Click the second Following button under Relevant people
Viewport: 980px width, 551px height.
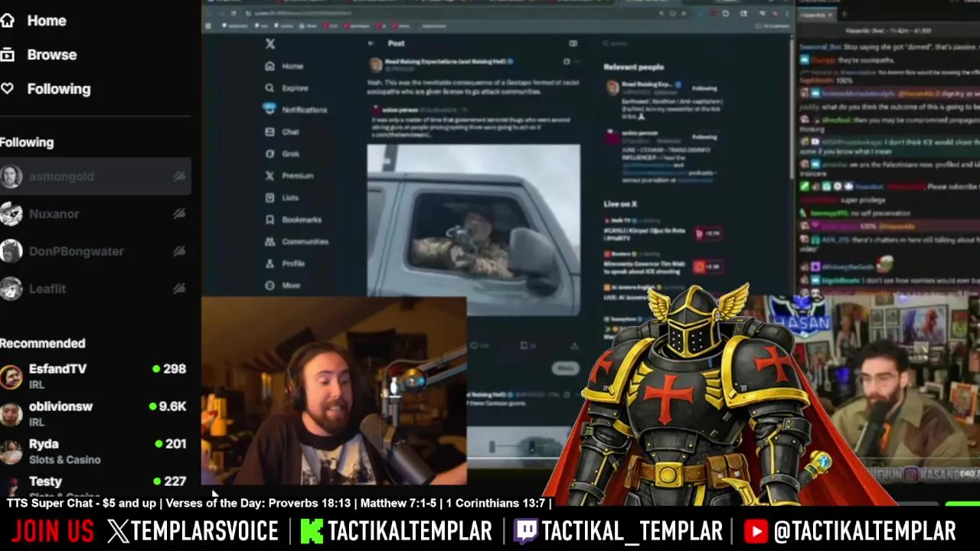(705, 137)
